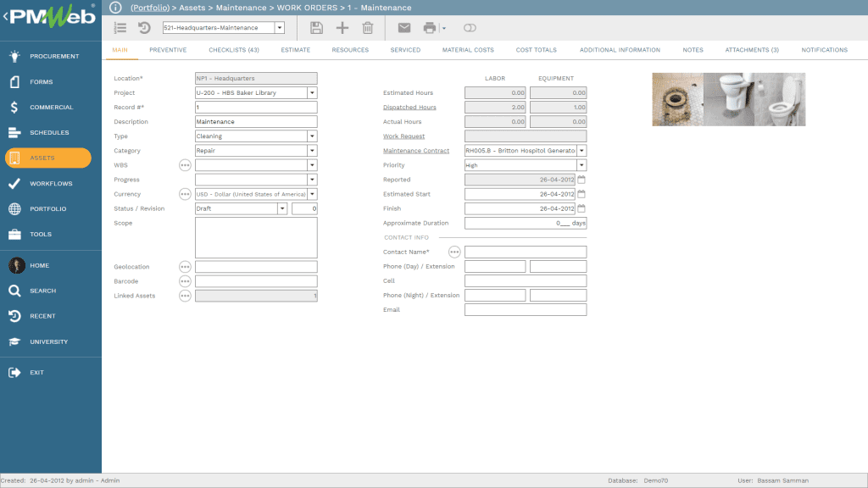Open Commercial module in sidebar
This screenshot has width=868, height=488.
point(50,107)
